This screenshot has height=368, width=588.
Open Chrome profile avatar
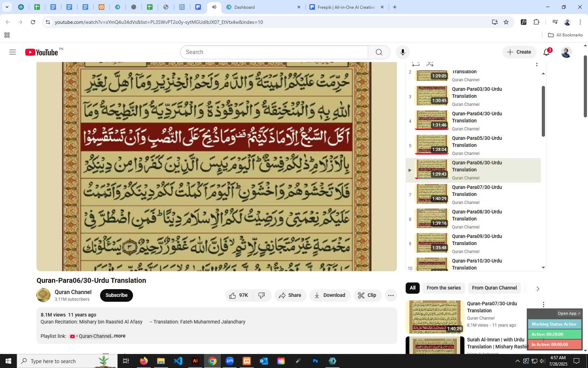click(567, 22)
